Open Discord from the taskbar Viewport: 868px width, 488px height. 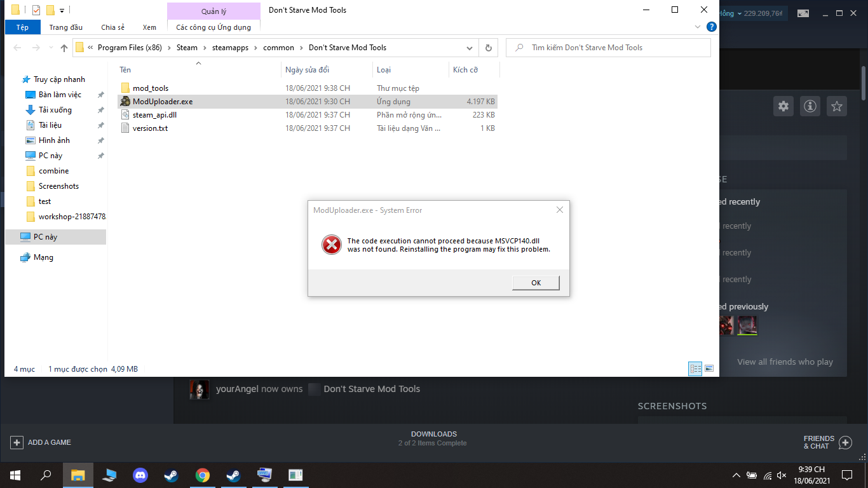pyautogui.click(x=140, y=475)
